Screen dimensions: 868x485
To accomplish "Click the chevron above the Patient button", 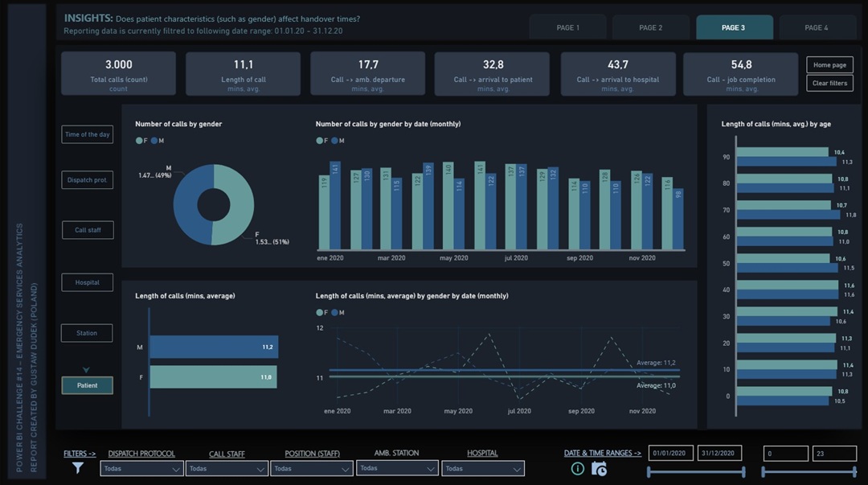I will (87, 370).
